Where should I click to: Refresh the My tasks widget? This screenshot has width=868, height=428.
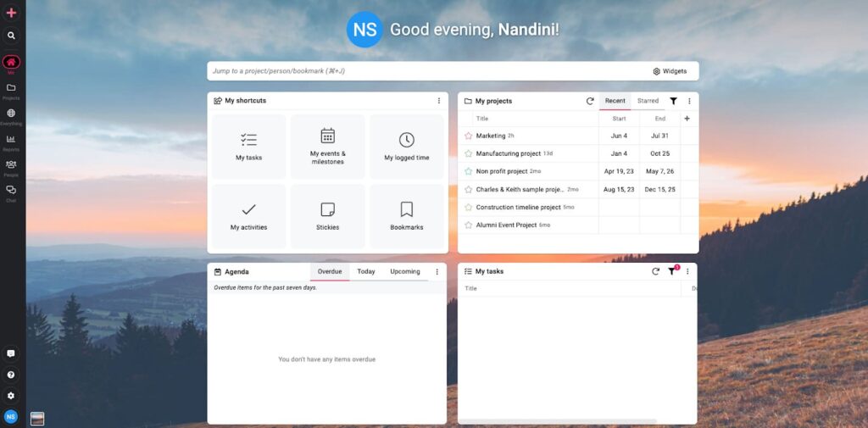pos(655,271)
